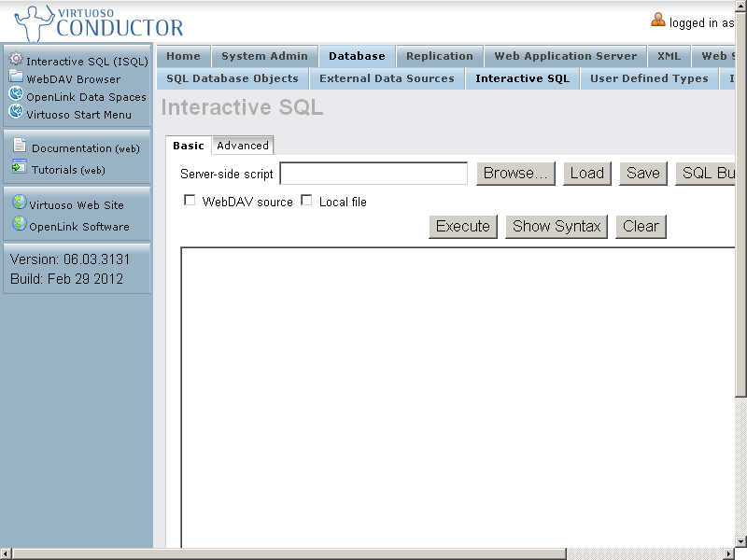Go to SQL Database Objects submenu
The image size is (747, 560).
pos(233,78)
